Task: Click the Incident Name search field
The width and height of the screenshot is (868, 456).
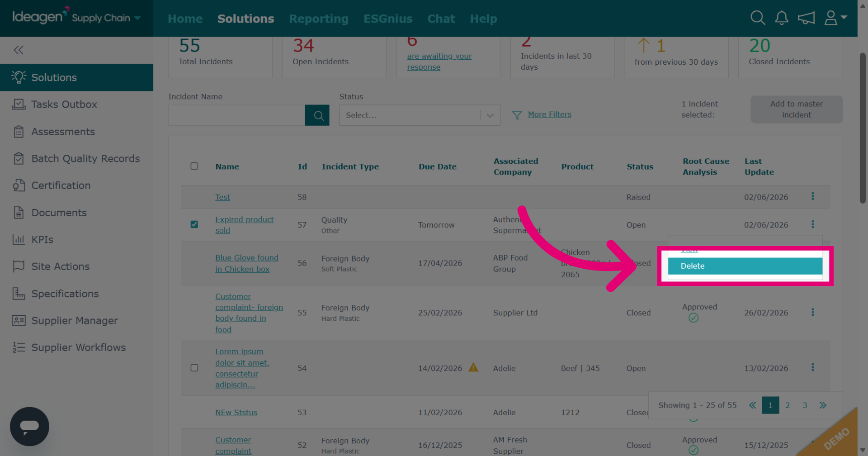Action: 236,115
